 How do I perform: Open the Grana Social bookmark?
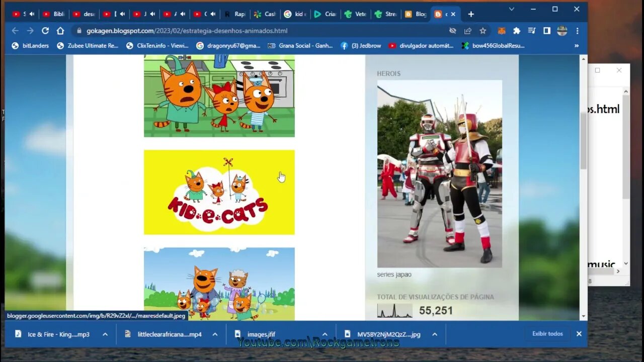pos(300,45)
